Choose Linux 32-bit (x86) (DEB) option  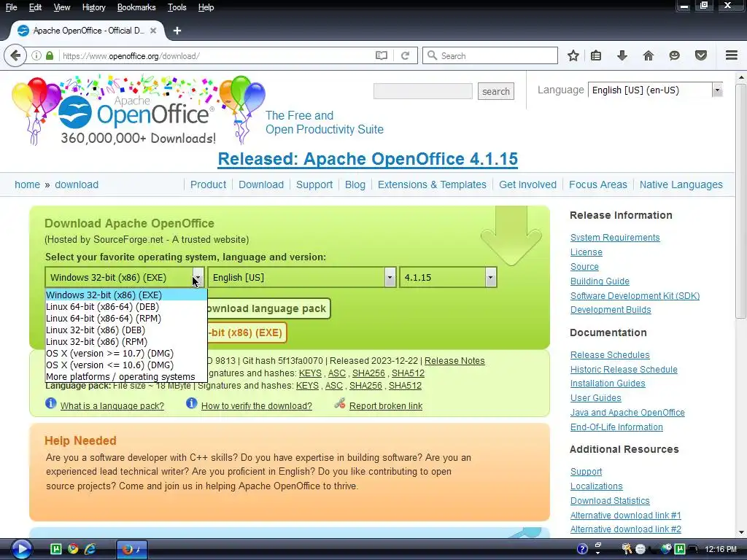(126, 330)
